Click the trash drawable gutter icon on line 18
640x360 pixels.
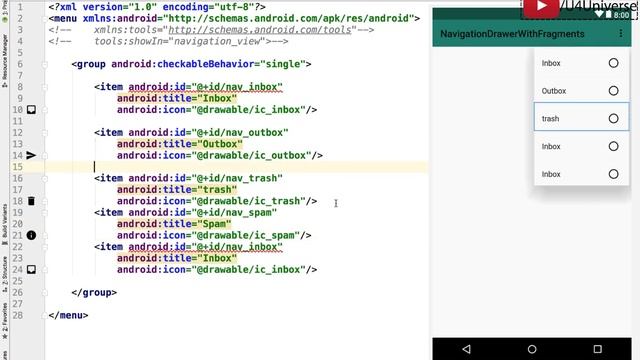31,201
